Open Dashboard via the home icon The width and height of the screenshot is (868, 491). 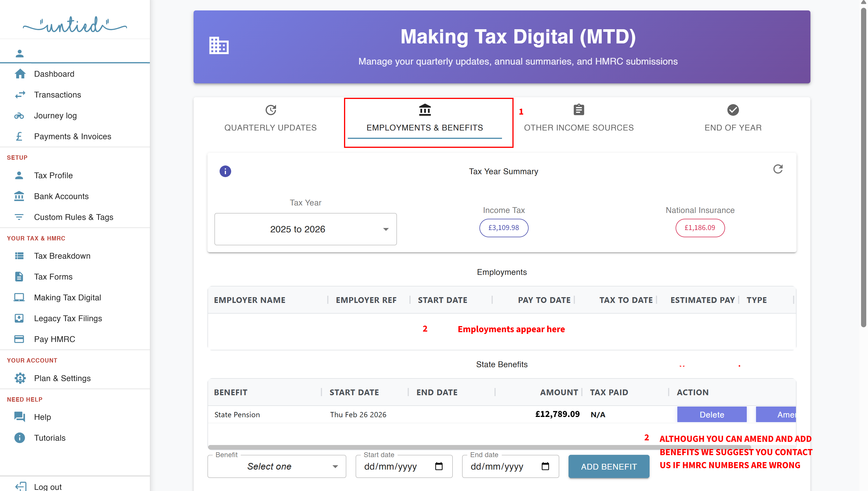pyautogui.click(x=20, y=74)
